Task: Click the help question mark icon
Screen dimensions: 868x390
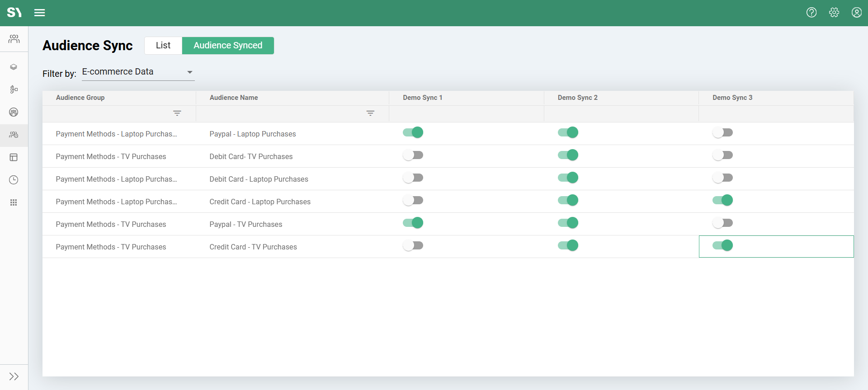Action: click(x=811, y=13)
